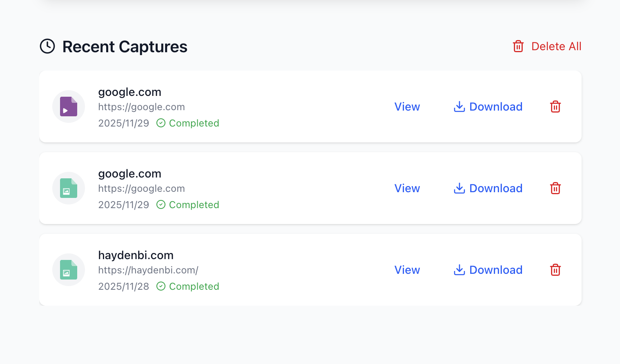
Task: Click the Completed checkmark on the haydenbi.com row
Action: [161, 286]
